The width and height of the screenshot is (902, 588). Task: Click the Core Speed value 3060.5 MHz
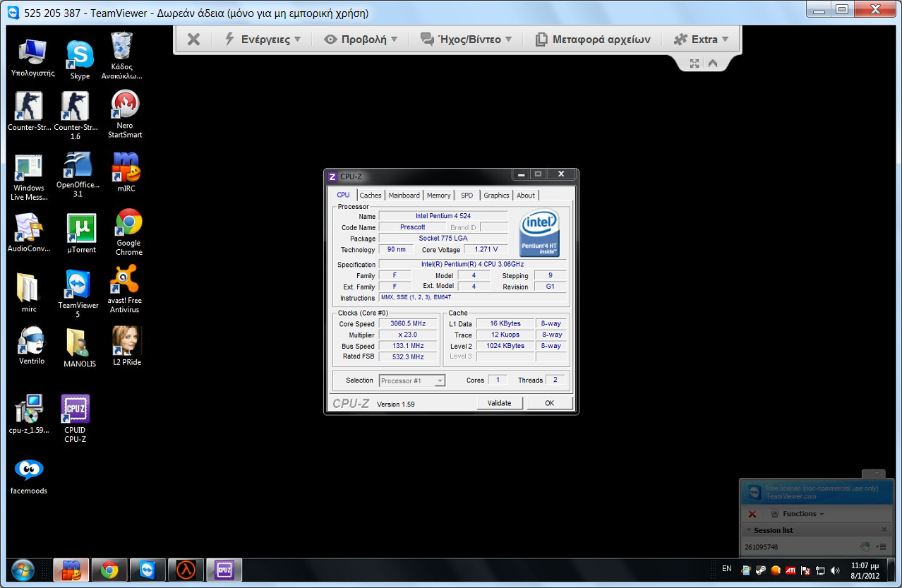pos(408,324)
